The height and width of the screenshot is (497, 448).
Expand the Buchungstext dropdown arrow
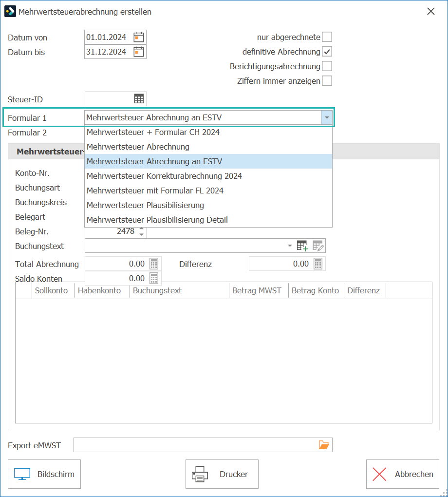click(290, 246)
